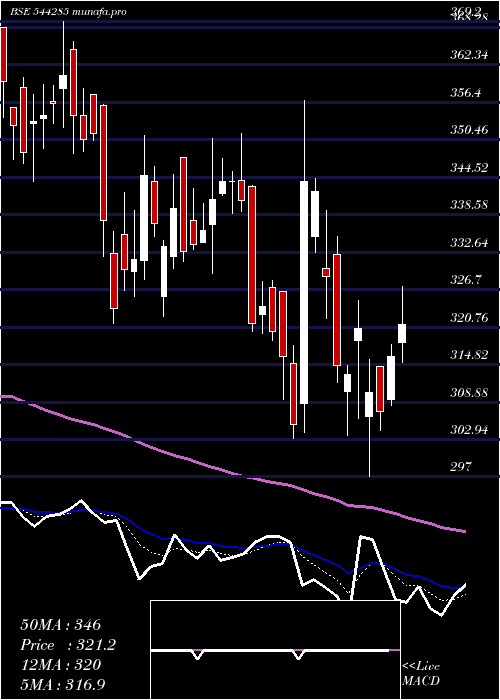Select the 344.52 price level label

469,168
